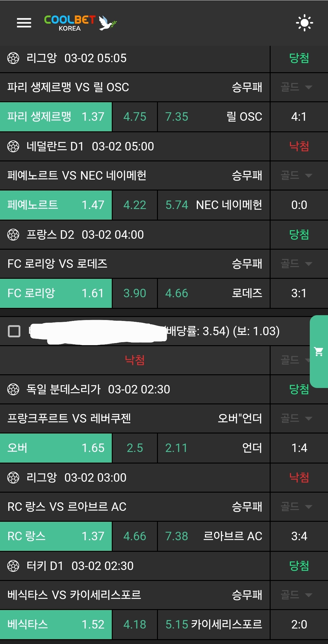Click soccer ball icon beside 네덜란드 D1
This screenshot has width=328, height=644.
(13, 147)
